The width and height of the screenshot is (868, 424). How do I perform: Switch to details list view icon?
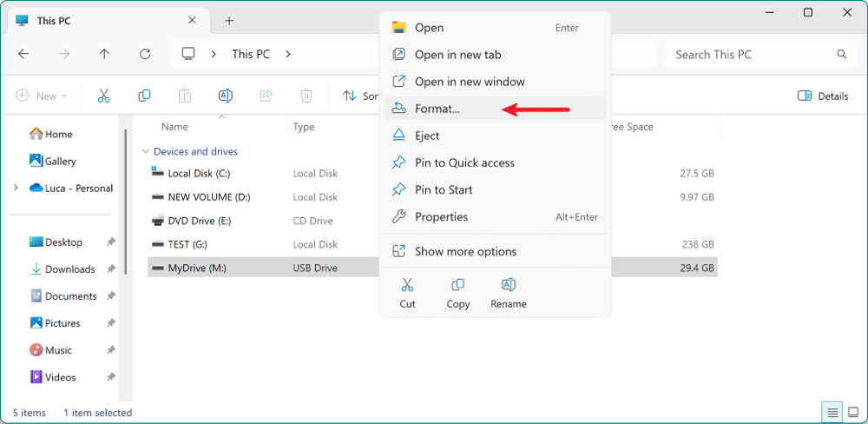pyautogui.click(x=832, y=413)
